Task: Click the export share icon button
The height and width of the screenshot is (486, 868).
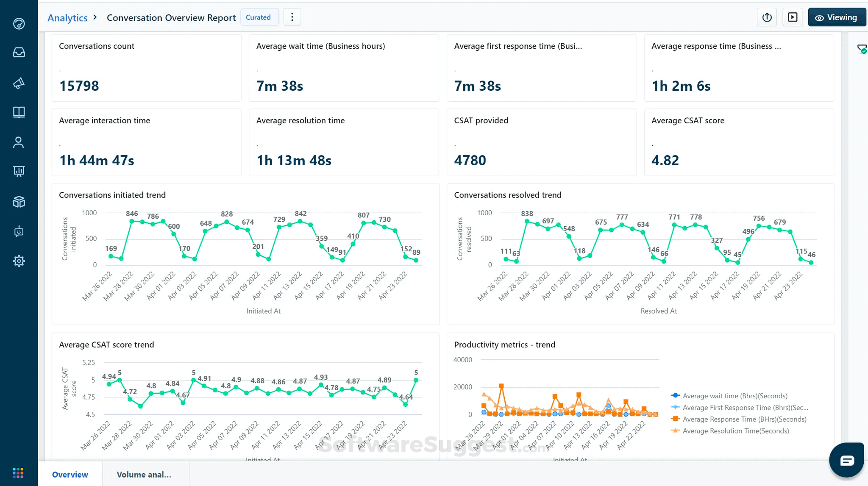Action: pyautogui.click(x=767, y=17)
